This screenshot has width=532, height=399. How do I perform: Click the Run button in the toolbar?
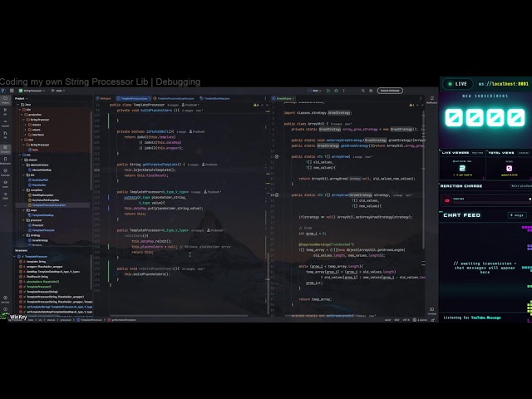[x=328, y=91]
